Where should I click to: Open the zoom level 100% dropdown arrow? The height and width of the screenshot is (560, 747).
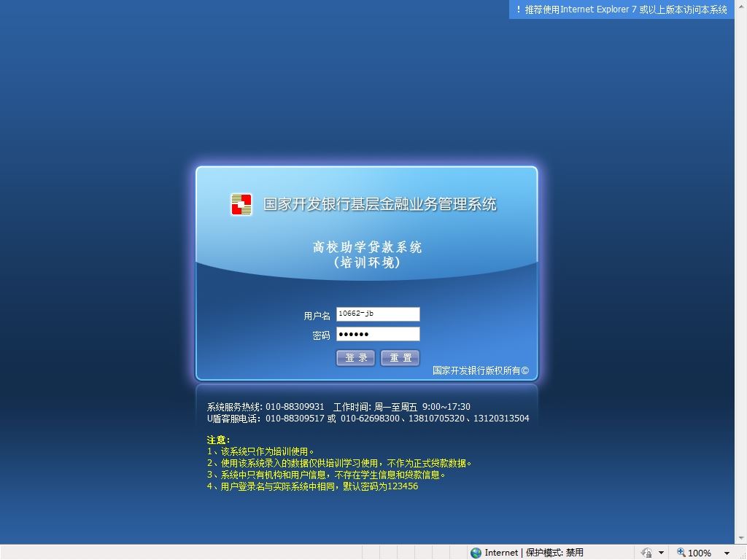point(727,553)
